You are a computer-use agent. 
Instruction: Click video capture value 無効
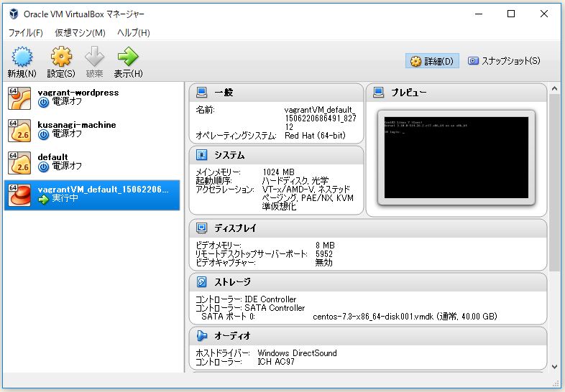point(323,263)
